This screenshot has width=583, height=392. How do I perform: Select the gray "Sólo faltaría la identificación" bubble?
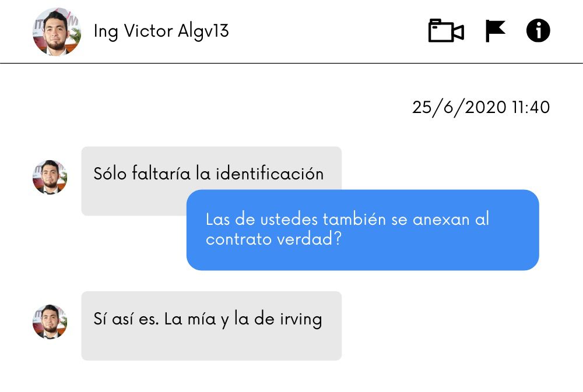tap(211, 181)
